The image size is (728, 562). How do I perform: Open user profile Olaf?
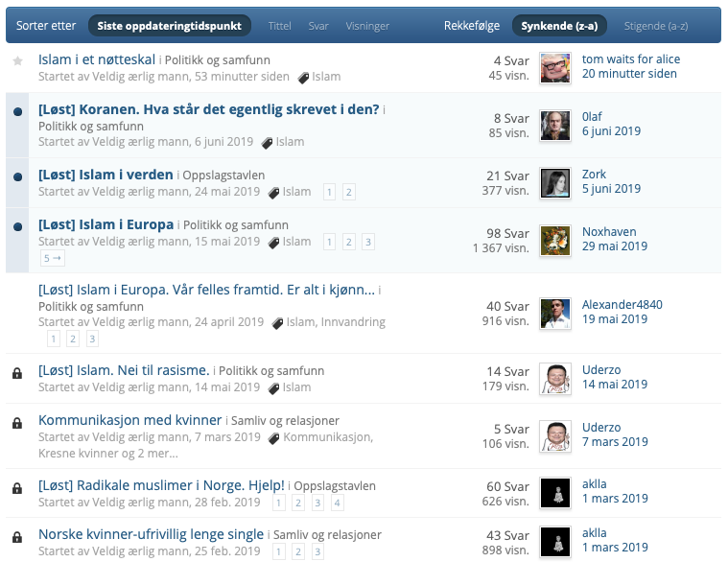[x=592, y=116]
